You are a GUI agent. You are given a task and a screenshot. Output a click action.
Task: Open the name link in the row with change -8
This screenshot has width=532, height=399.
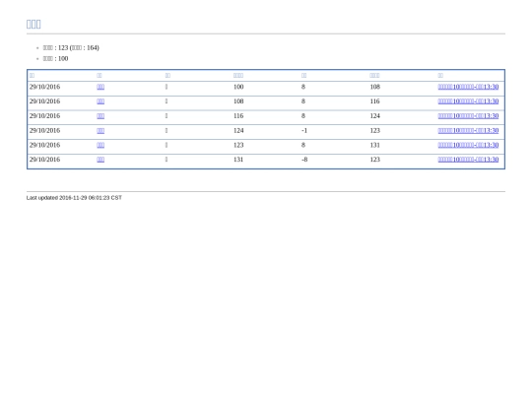click(x=100, y=160)
